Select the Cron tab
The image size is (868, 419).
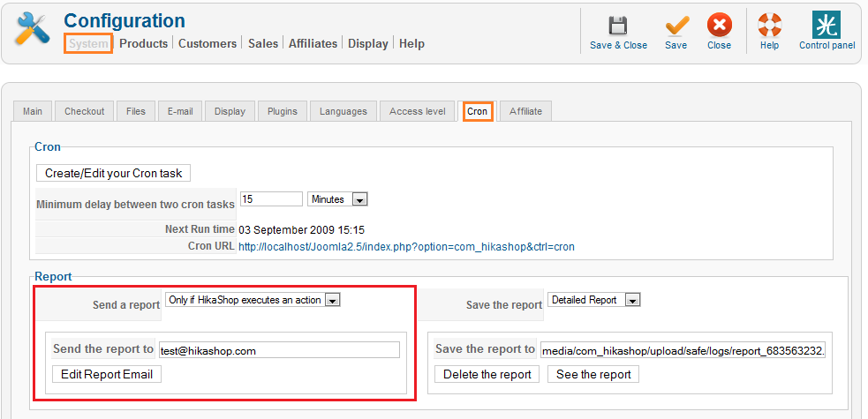[x=477, y=111]
